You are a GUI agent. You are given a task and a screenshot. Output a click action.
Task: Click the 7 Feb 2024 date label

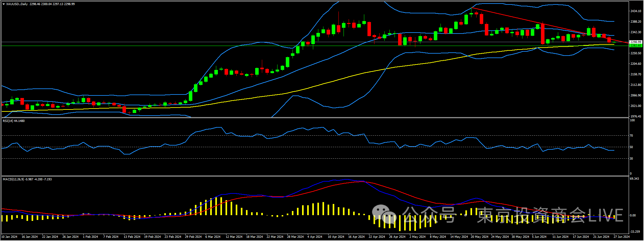click(111, 237)
